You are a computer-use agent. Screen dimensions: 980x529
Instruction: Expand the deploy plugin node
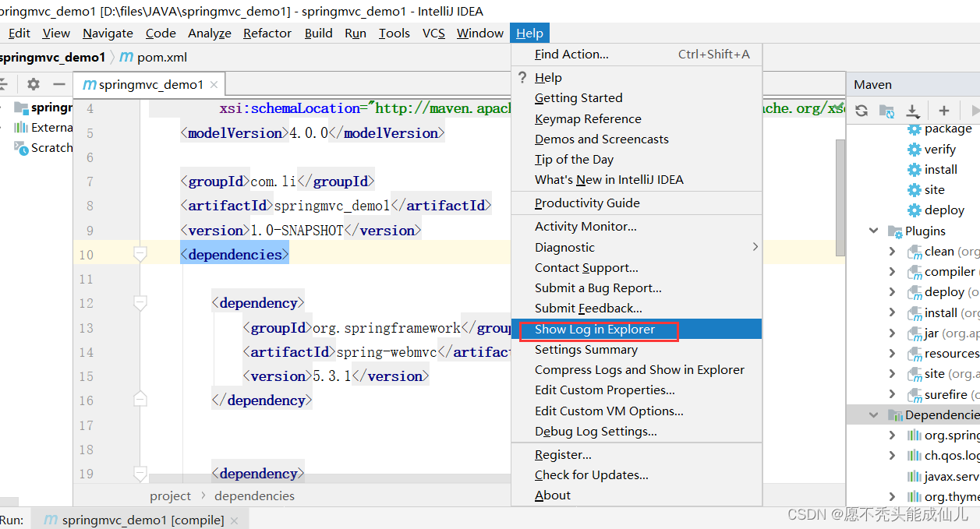[893, 292]
